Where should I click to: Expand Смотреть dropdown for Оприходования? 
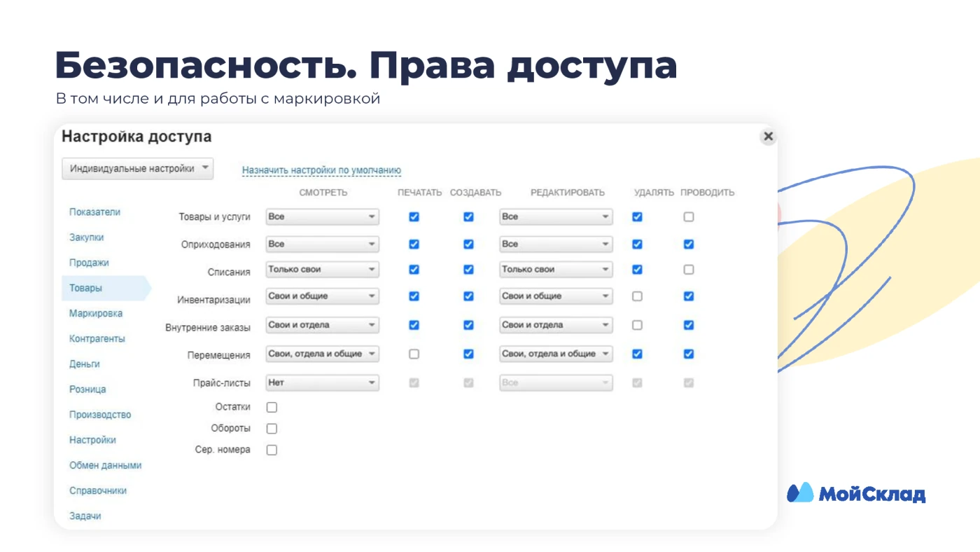(x=322, y=244)
